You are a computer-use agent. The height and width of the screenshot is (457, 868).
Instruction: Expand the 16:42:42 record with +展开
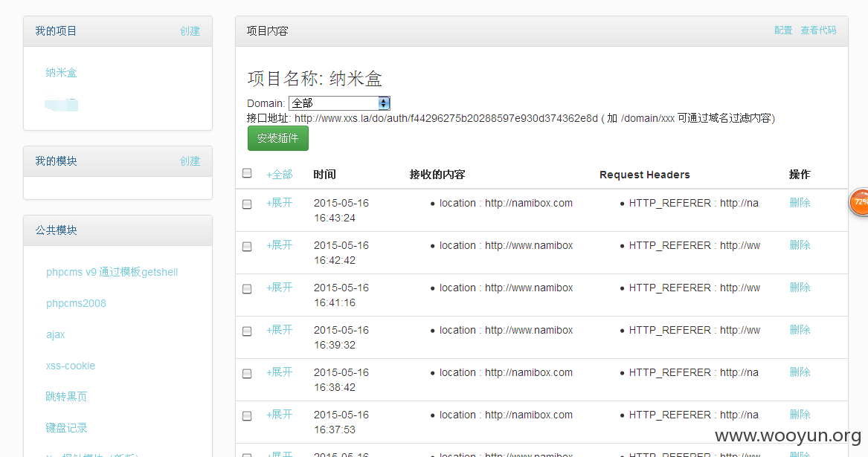[279, 245]
